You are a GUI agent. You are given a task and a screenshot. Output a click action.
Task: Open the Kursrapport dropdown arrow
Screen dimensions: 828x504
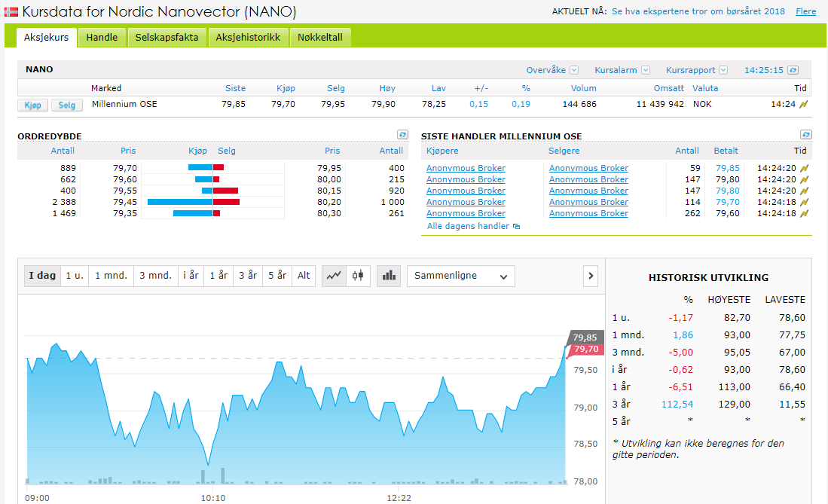(723, 70)
